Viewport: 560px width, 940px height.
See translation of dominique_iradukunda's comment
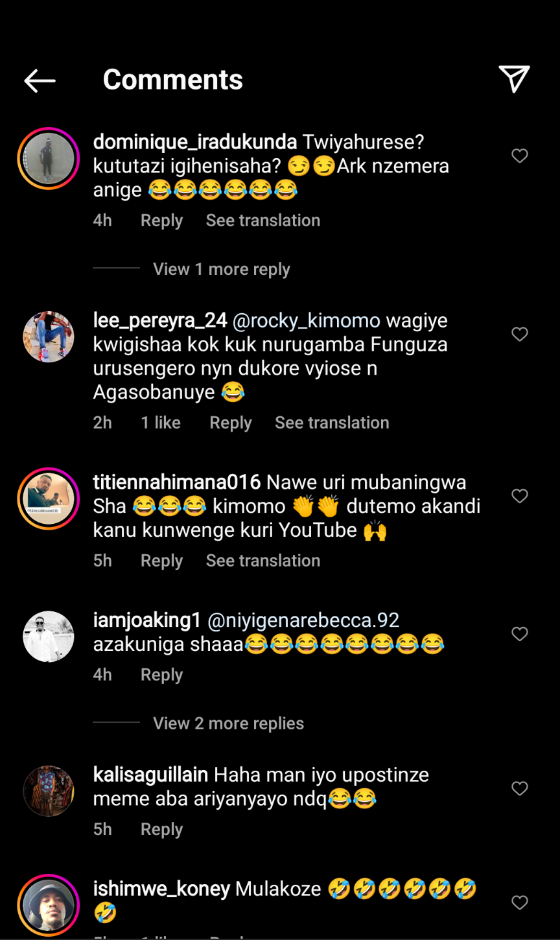[262, 220]
